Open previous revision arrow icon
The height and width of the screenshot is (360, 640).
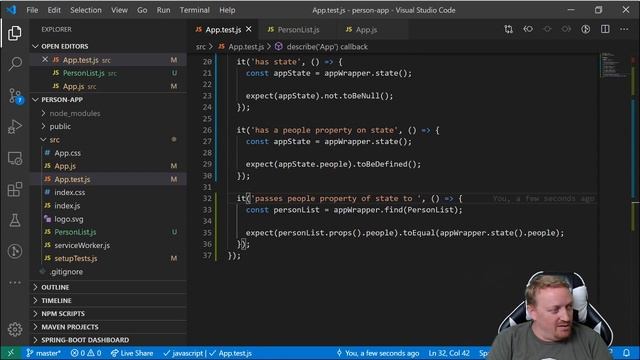click(528, 29)
